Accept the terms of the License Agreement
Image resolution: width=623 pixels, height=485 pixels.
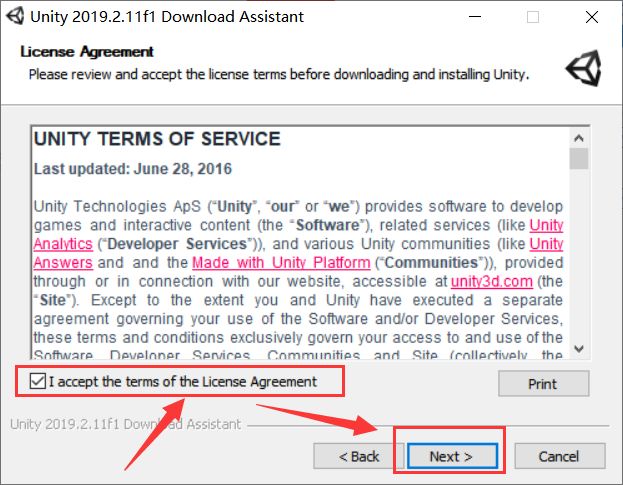tap(38, 381)
